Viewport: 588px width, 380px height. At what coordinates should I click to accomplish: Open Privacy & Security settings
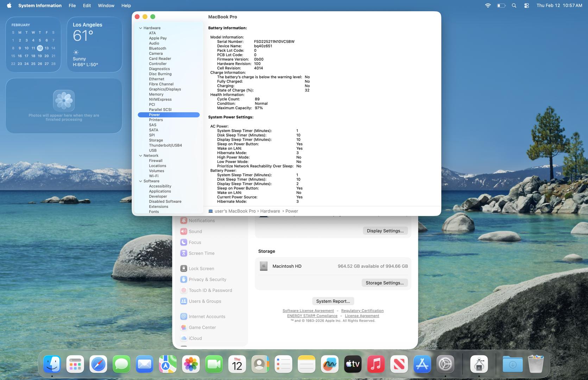[207, 279]
